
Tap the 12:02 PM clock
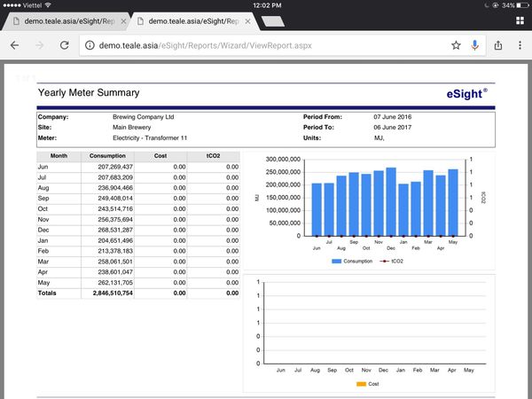pyautogui.click(x=267, y=5)
